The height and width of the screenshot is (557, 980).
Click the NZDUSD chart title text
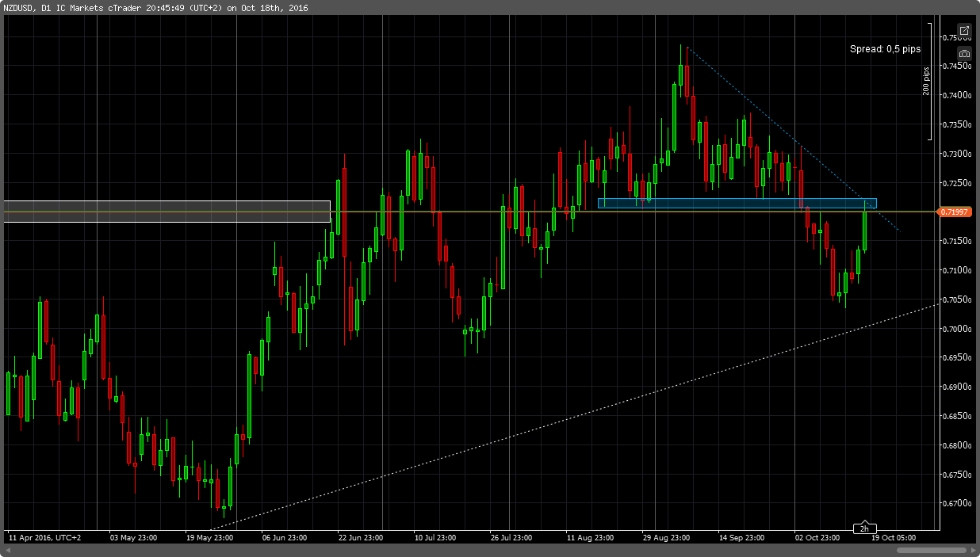(155, 8)
